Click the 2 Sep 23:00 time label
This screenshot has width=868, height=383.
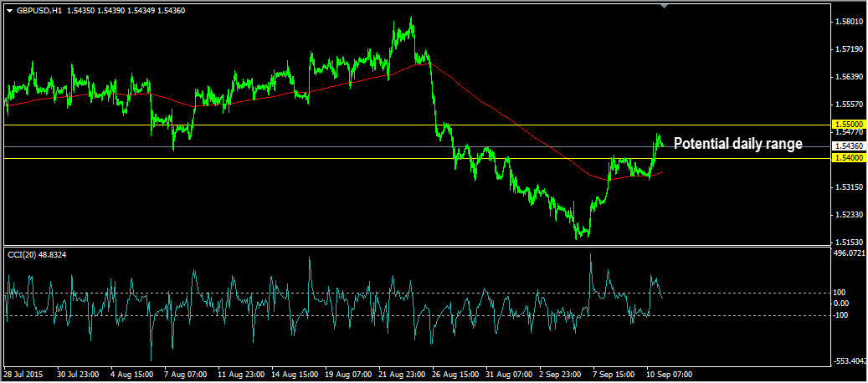[562, 375]
